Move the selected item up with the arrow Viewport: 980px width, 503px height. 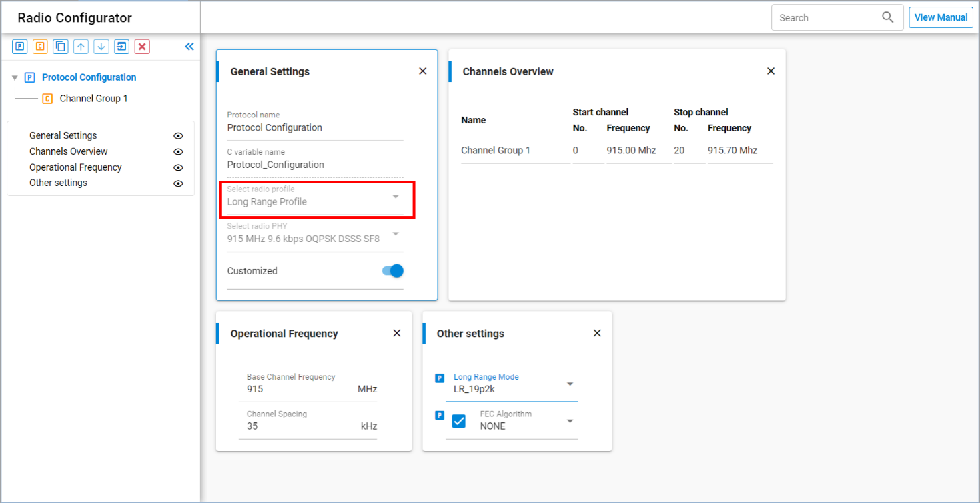tap(81, 47)
